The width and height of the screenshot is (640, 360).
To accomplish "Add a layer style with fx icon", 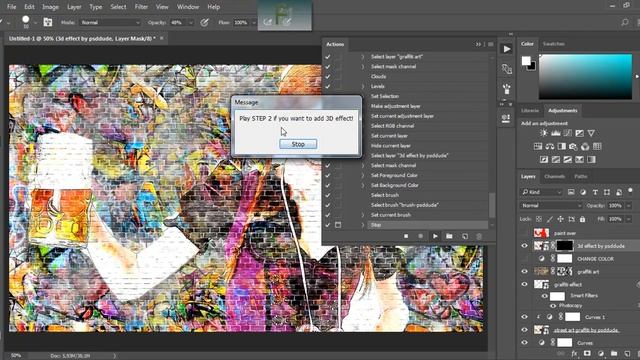I will [x=574, y=353].
